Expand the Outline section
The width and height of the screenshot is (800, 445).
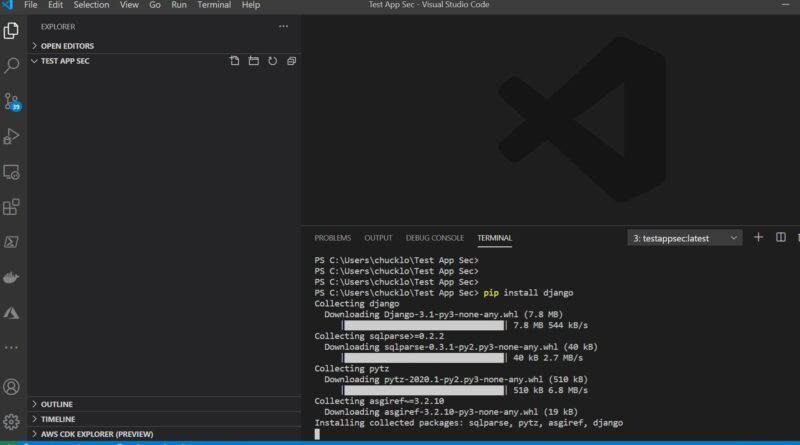[x=164, y=404]
